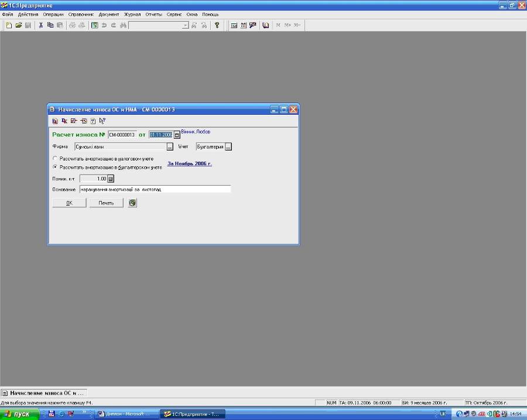The width and height of the screenshot is (527, 420).
Task: Click the Print preview toolbar icon
Action: tap(81, 25)
